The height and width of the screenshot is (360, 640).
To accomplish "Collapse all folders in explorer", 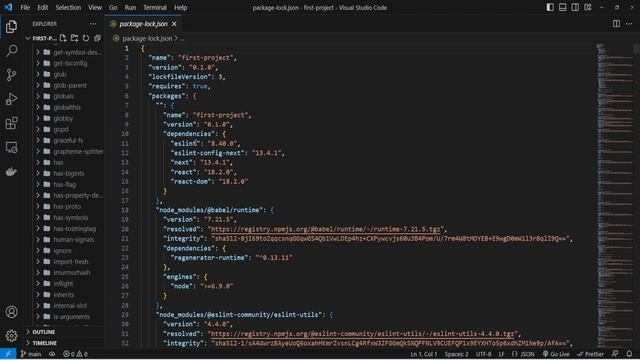I will [97, 38].
